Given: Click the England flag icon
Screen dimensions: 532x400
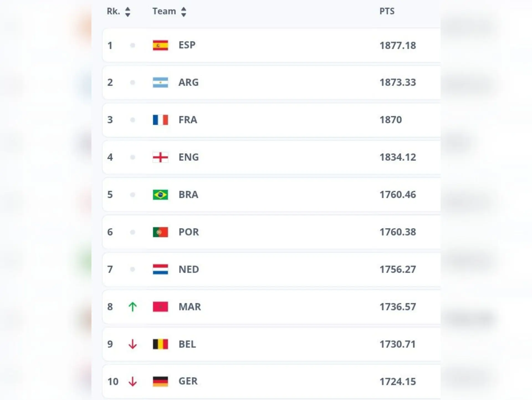Looking at the screenshot, I should coord(160,157).
